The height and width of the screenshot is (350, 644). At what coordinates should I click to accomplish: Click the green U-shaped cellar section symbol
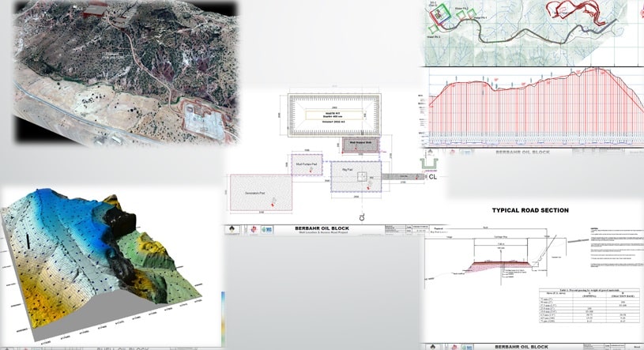tap(429, 164)
